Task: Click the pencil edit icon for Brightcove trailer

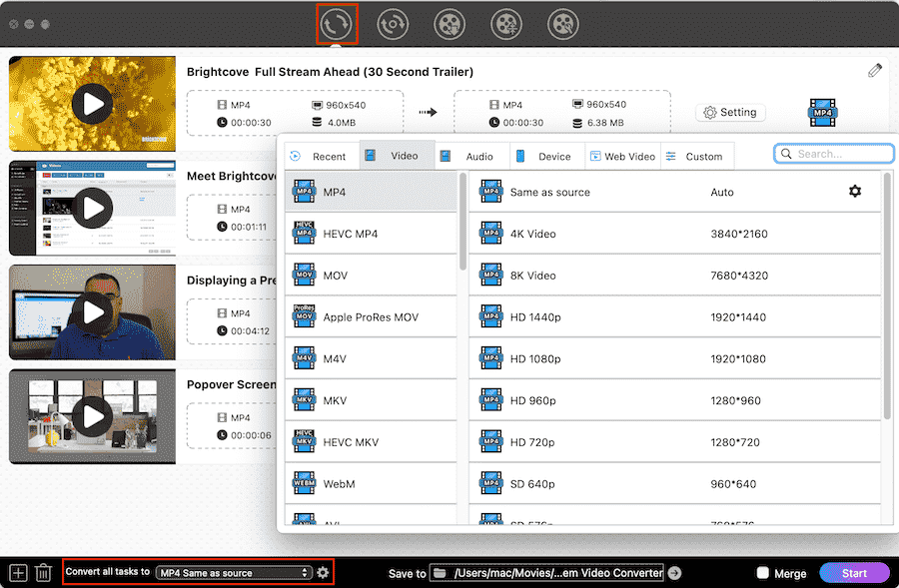Action: tap(874, 71)
